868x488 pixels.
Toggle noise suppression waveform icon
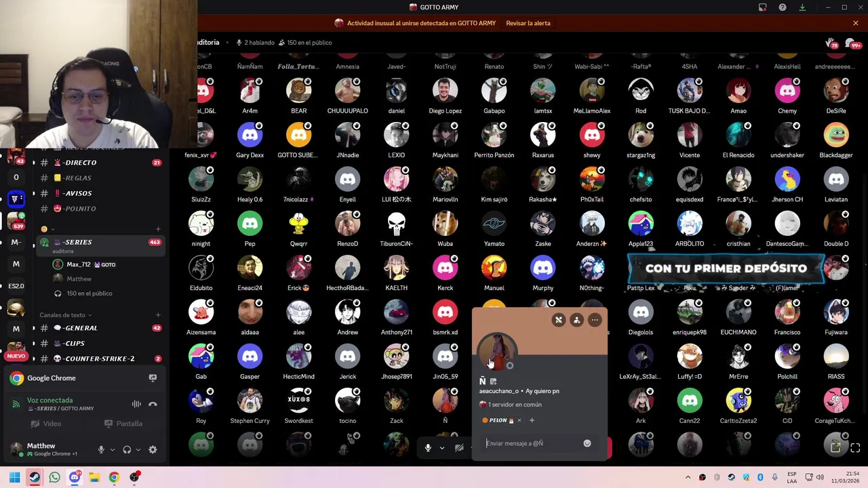(136, 404)
